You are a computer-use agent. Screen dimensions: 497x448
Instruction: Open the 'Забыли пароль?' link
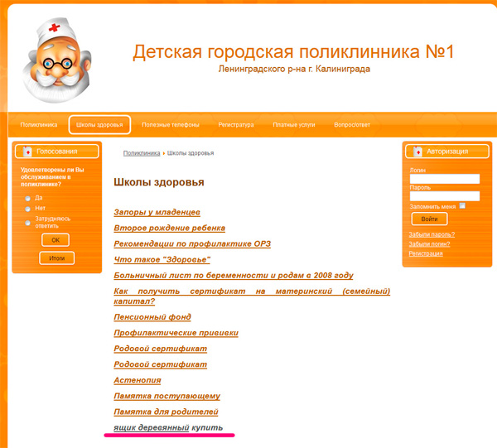click(432, 234)
